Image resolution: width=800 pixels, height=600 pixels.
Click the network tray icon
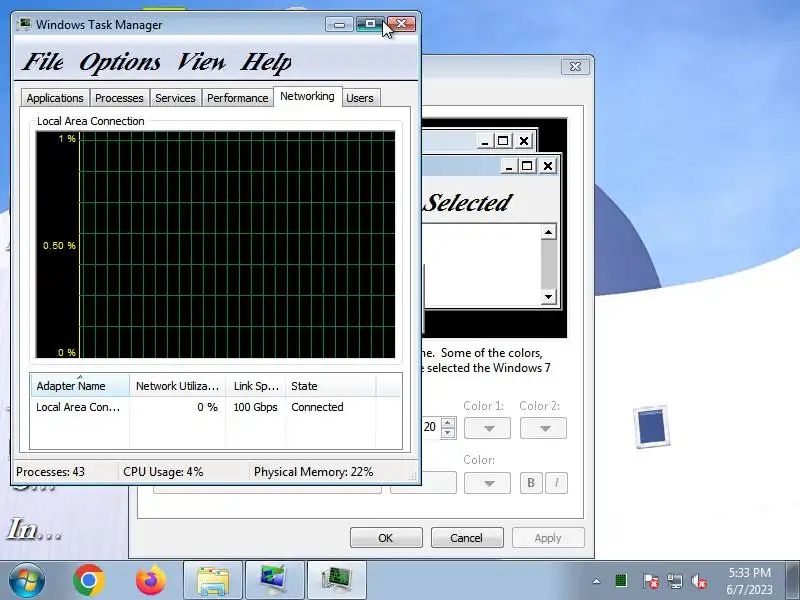click(675, 581)
